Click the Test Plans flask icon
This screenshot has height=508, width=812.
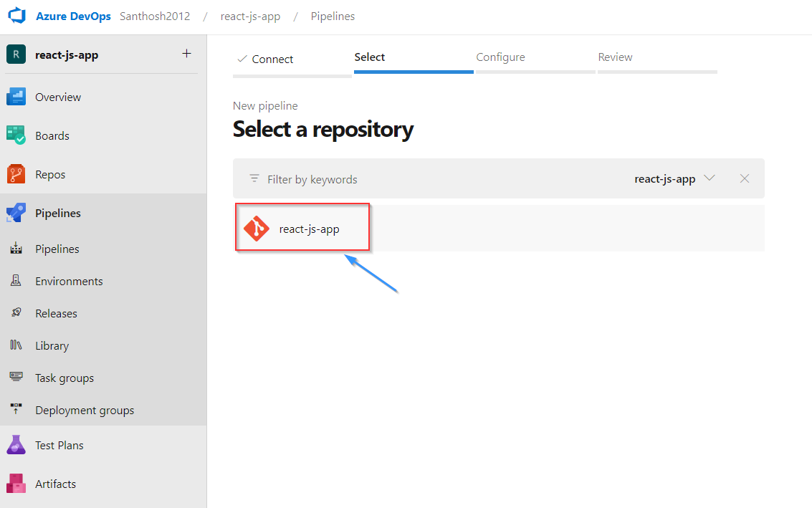[x=16, y=445]
